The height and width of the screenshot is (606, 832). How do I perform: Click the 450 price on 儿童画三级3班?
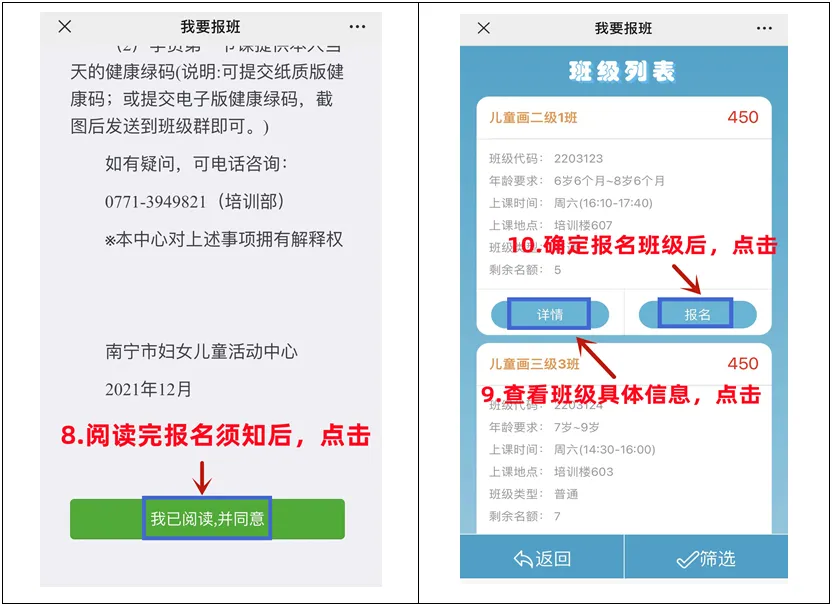click(x=743, y=363)
